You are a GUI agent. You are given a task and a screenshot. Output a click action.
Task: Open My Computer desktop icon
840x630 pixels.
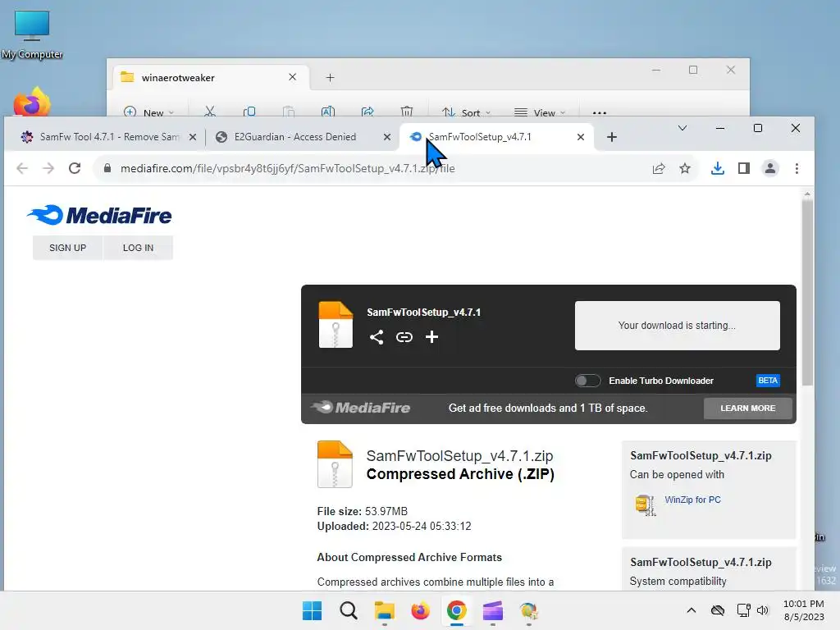point(32,34)
